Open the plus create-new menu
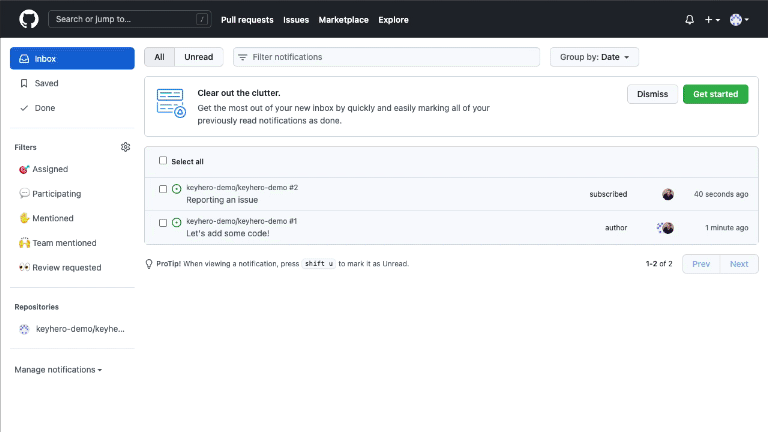768x432 pixels. [x=712, y=20]
